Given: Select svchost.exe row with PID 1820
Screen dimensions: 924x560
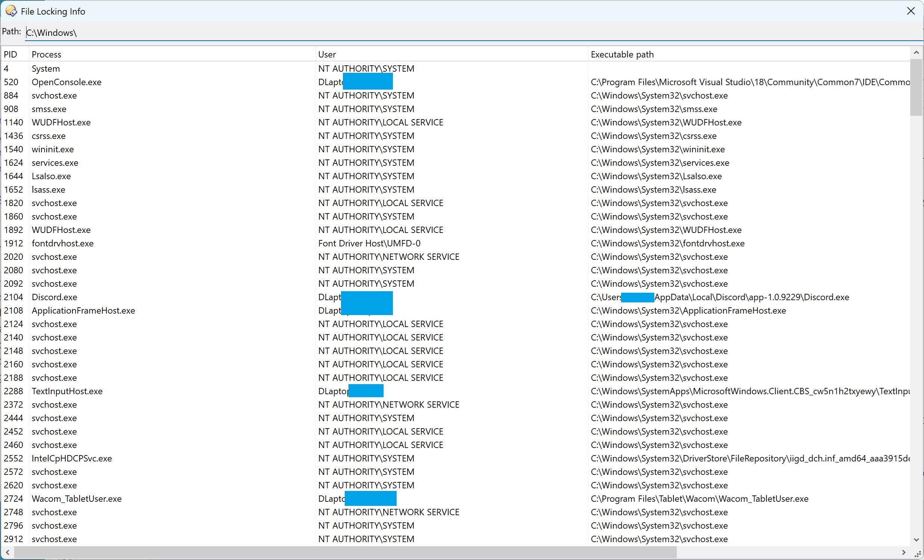Looking at the screenshot, I should pos(456,203).
